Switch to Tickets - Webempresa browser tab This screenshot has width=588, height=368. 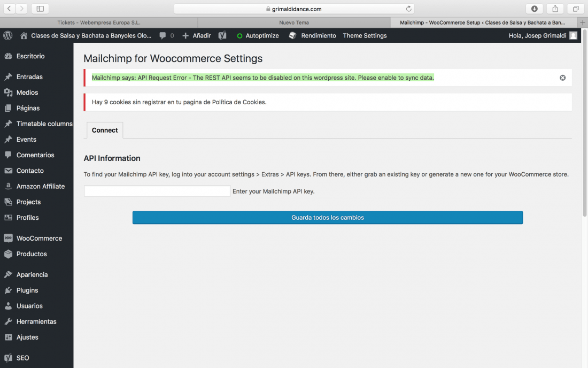pos(99,22)
